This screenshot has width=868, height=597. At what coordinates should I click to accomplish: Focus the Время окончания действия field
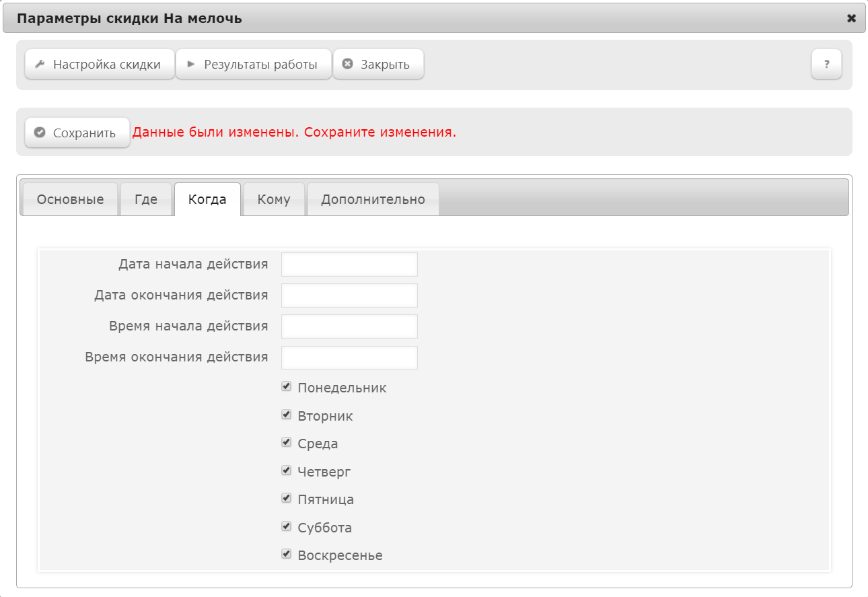(349, 357)
